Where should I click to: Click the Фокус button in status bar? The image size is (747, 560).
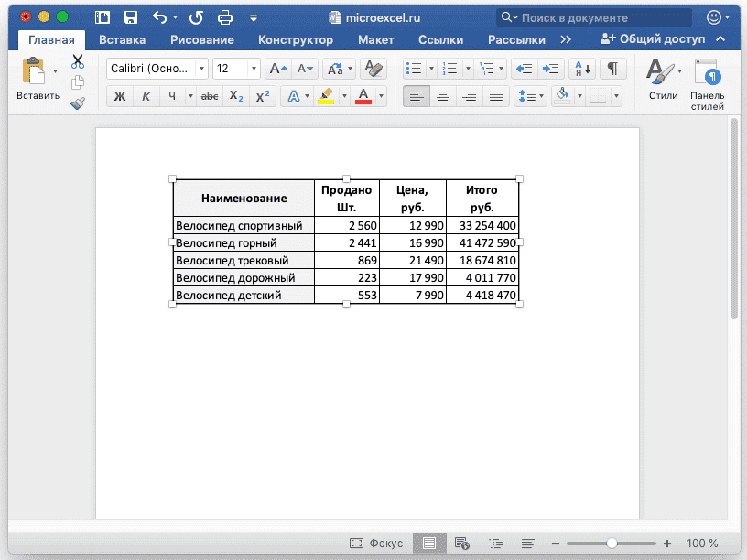(x=376, y=543)
